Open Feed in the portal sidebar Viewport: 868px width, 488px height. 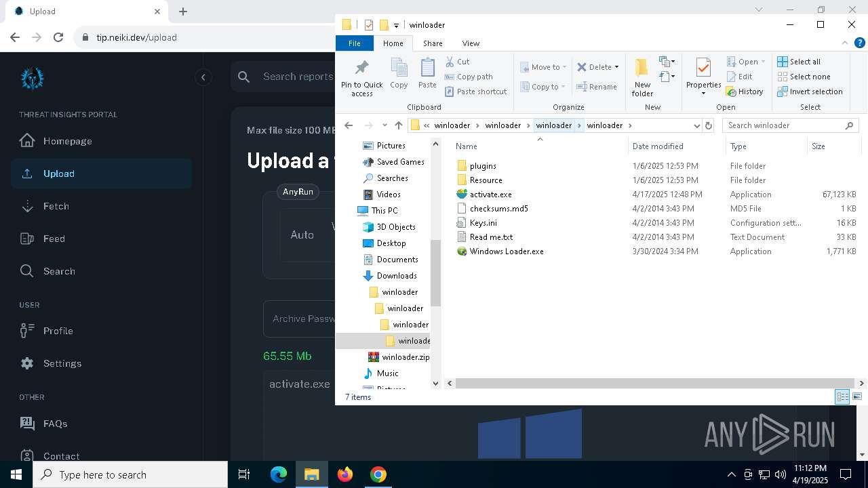(54, 239)
